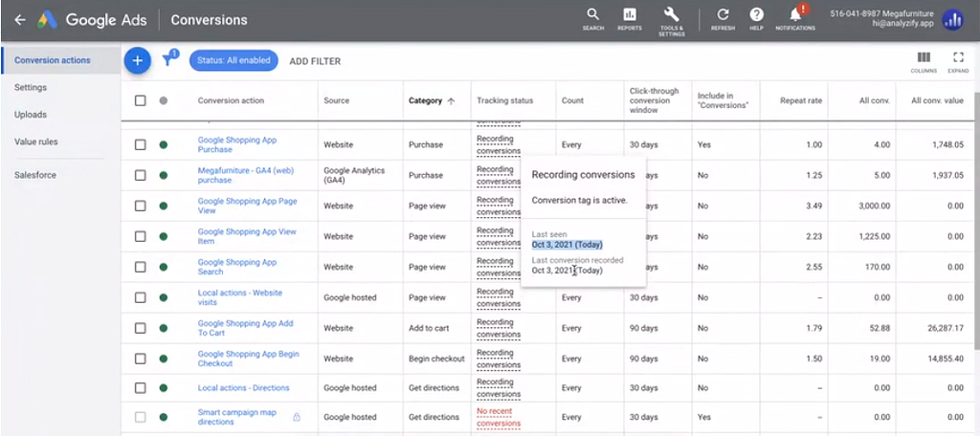Check the Google Shopping App Search row
Viewport: 980px width, 436px height.
140,267
